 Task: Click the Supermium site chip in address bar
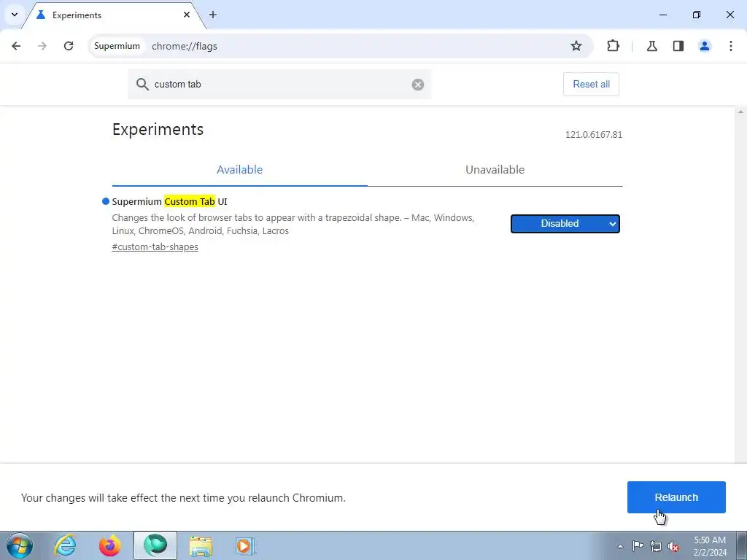click(117, 46)
